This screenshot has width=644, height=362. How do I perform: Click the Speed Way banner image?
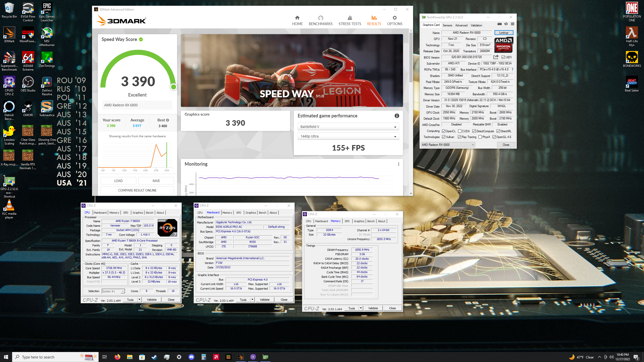click(292, 71)
